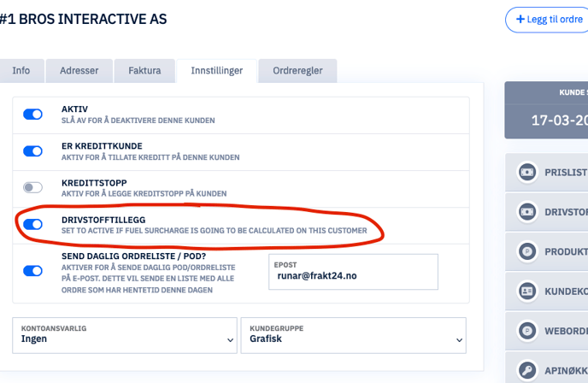Open the Adresser tab
Screen dimensions: 588x383
(x=79, y=70)
